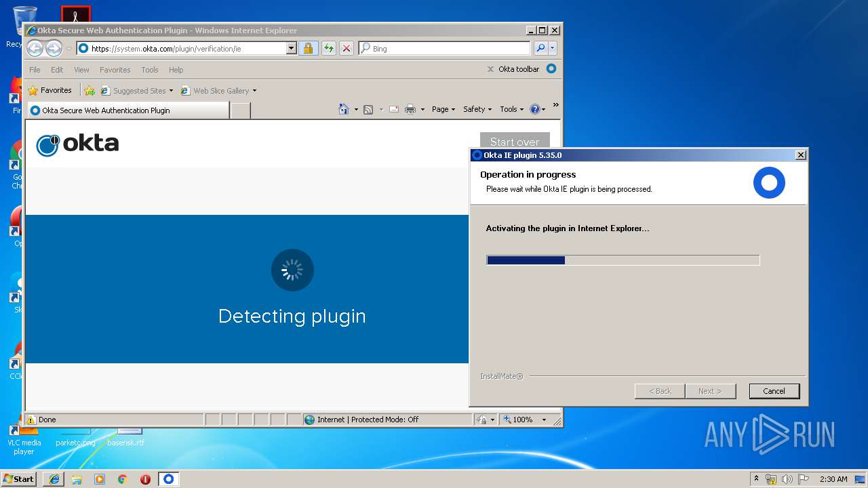Click the system clock 2:30 AM
This screenshot has width=868, height=488.
tap(833, 479)
